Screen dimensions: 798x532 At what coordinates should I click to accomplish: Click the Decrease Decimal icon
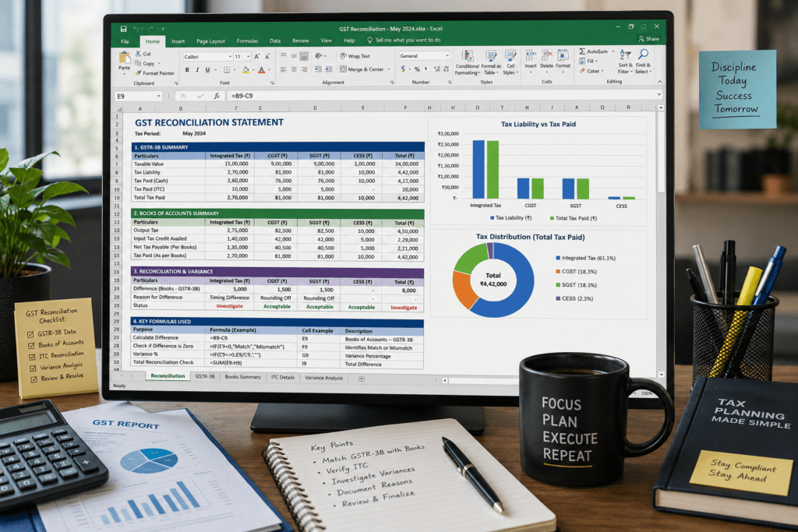(x=447, y=69)
